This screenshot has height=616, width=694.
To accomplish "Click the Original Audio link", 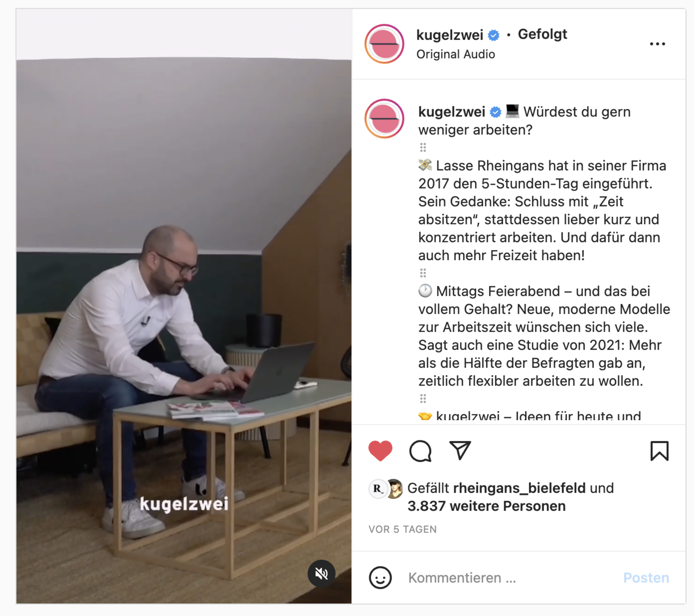I will [x=455, y=54].
